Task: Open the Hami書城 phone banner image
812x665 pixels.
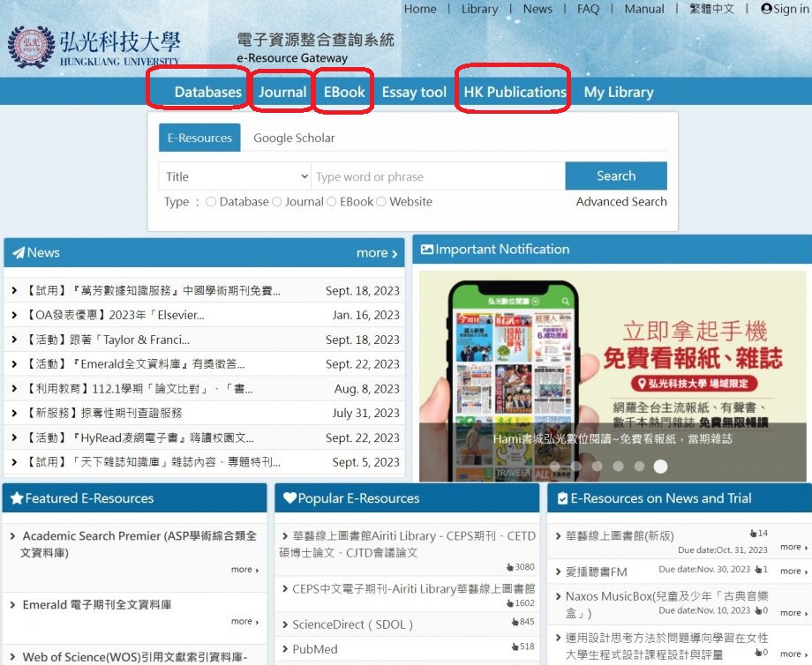Action: tap(613, 377)
